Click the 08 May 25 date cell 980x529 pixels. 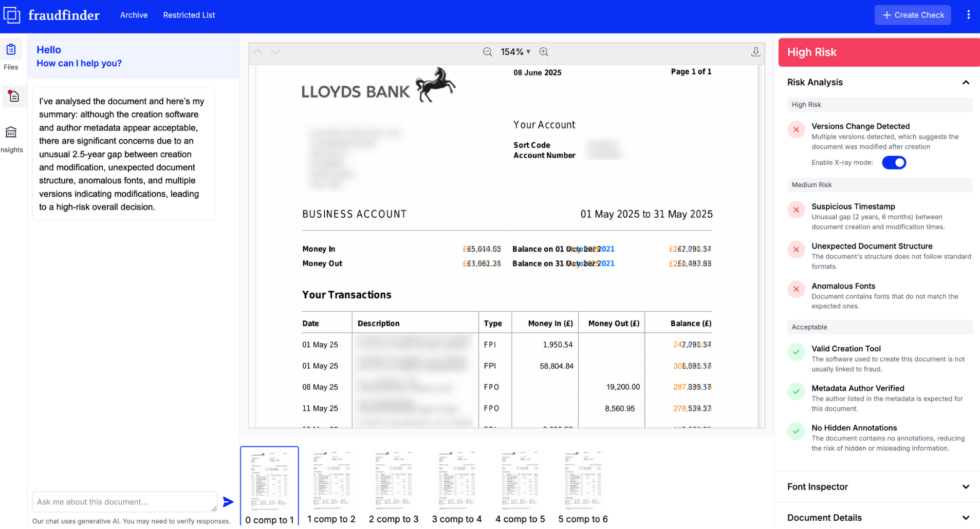point(320,387)
